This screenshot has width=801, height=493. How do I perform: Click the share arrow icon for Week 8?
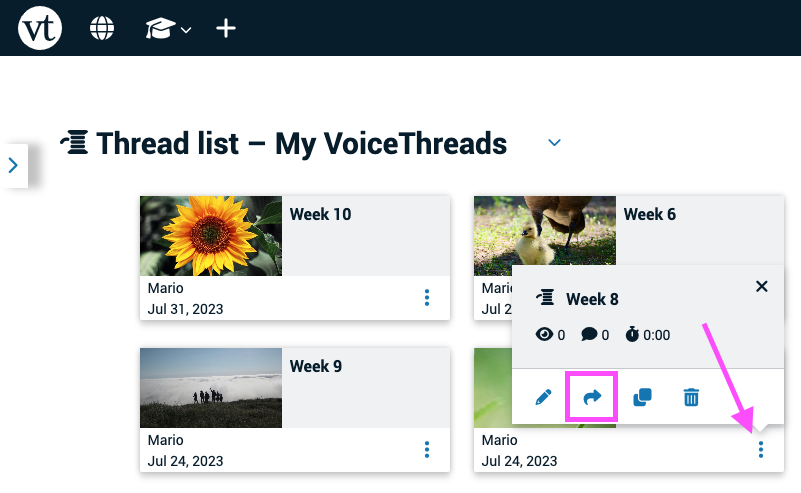pyautogui.click(x=592, y=397)
